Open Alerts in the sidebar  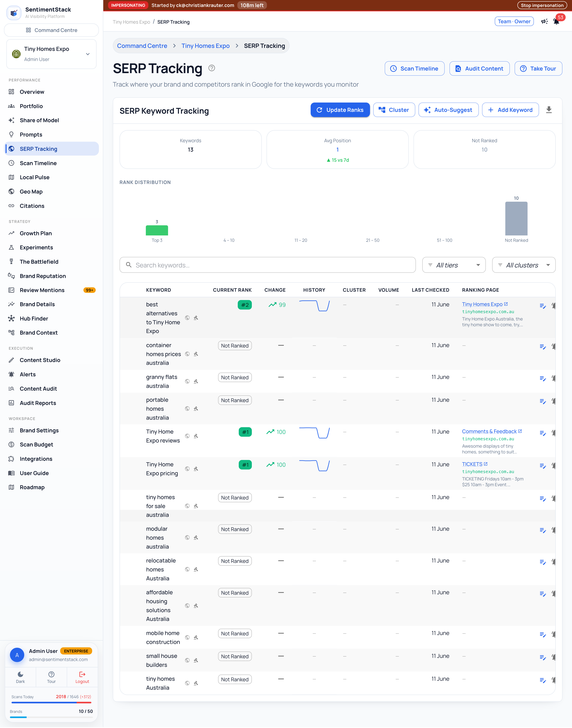[51, 375]
